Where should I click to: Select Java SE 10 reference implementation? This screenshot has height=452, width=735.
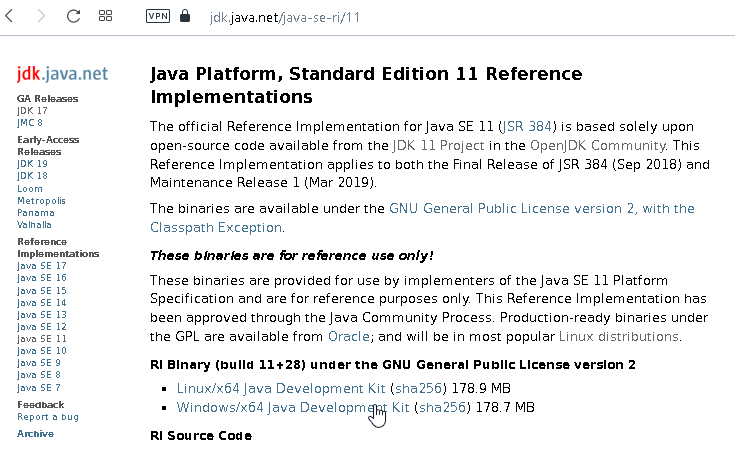[42, 351]
